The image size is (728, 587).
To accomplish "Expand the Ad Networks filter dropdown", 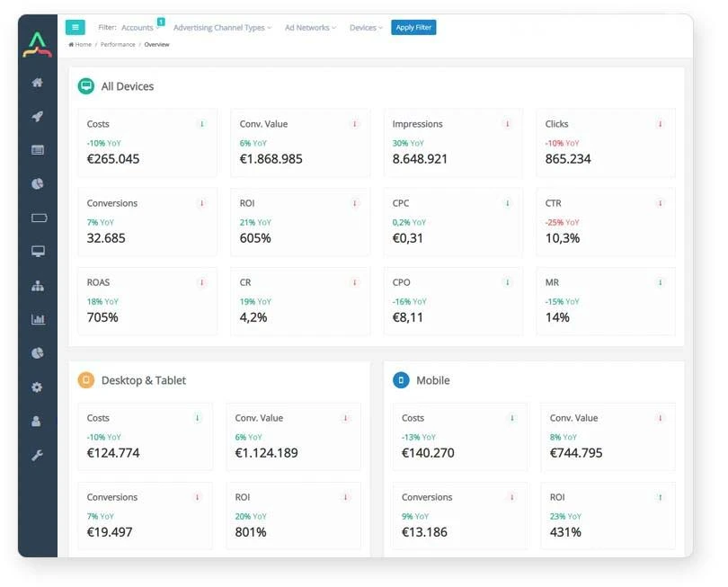I will [310, 28].
